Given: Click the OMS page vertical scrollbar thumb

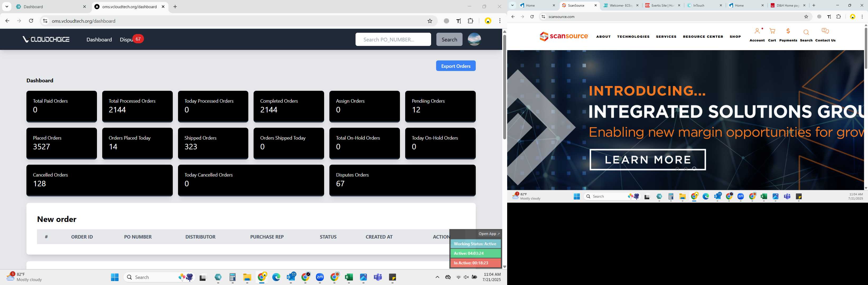Looking at the screenshot, I should (505, 87).
